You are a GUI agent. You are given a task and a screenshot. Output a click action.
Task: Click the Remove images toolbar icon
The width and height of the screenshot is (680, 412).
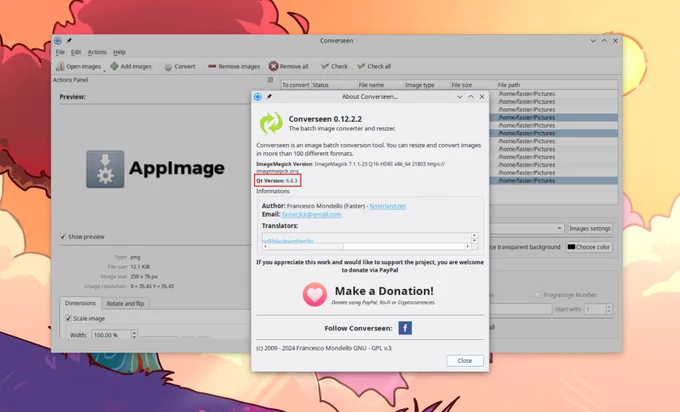click(x=212, y=66)
